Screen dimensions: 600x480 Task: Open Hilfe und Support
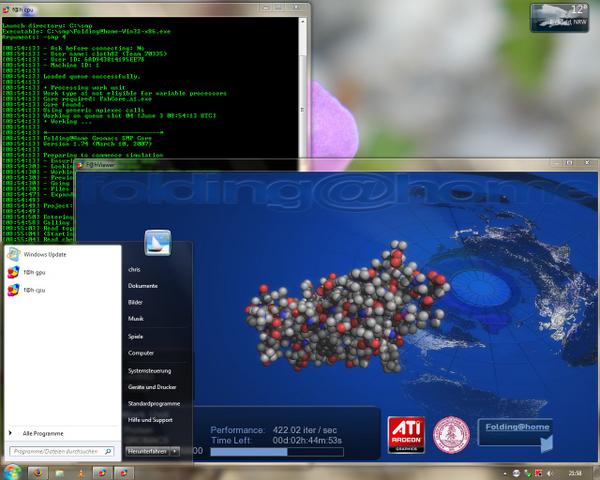pyautogui.click(x=150, y=420)
